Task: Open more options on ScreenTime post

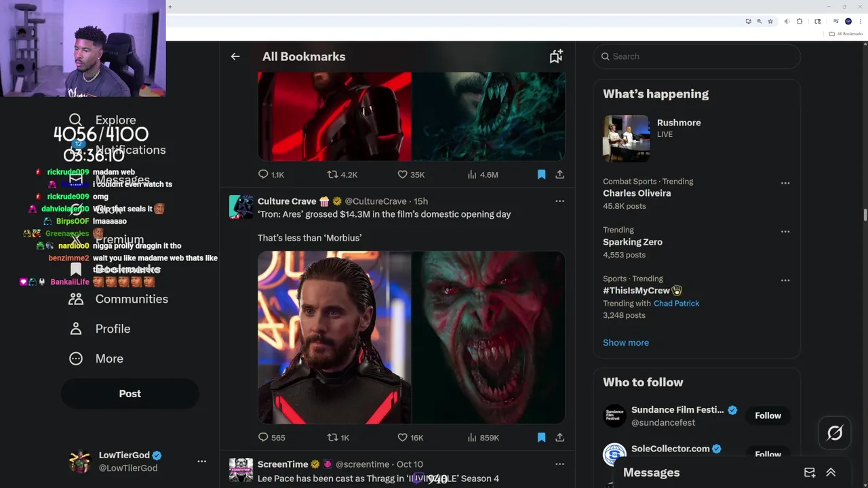Action: coord(559,464)
